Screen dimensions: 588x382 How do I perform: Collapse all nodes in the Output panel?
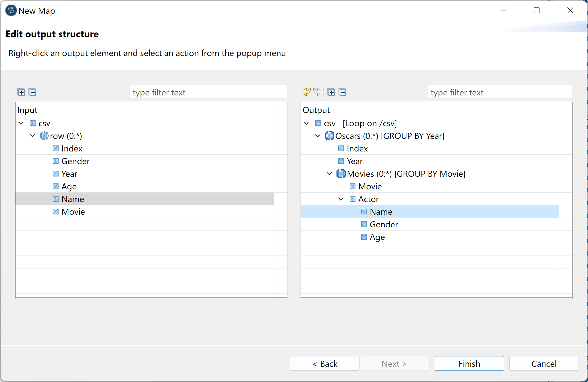[x=342, y=92]
